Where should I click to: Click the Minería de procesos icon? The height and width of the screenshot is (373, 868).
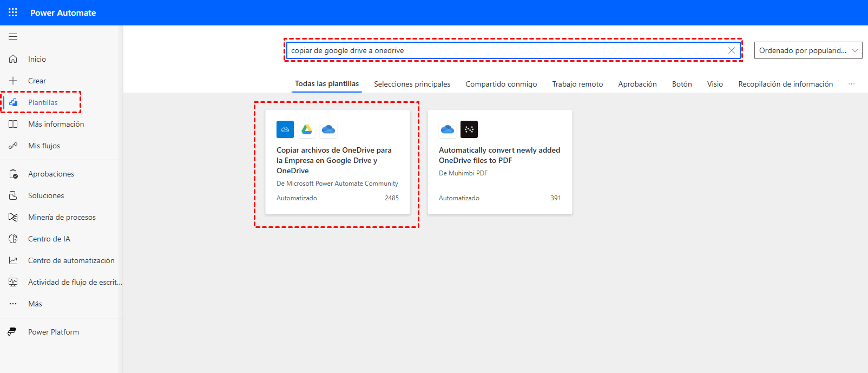click(13, 217)
